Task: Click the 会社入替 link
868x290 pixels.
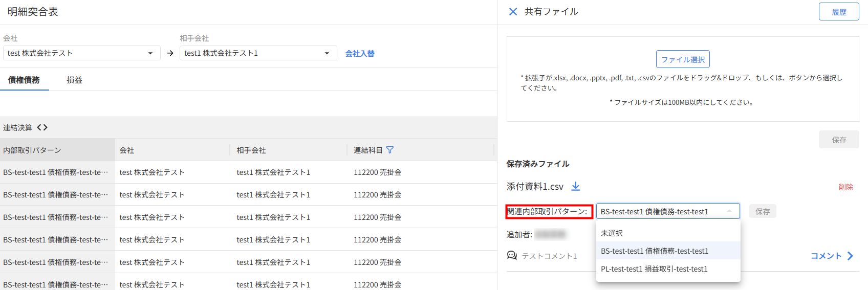Action: (360, 54)
